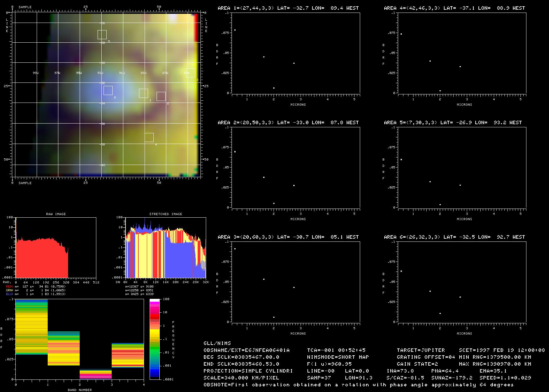Click the Area 3 box at map edge
The width and height of the screenshot is (549, 392).
[x=190, y=73]
